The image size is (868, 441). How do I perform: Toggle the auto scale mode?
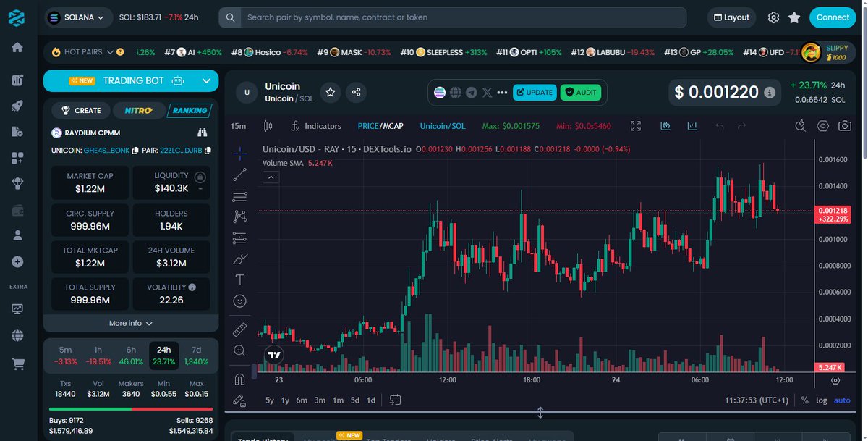coord(842,400)
